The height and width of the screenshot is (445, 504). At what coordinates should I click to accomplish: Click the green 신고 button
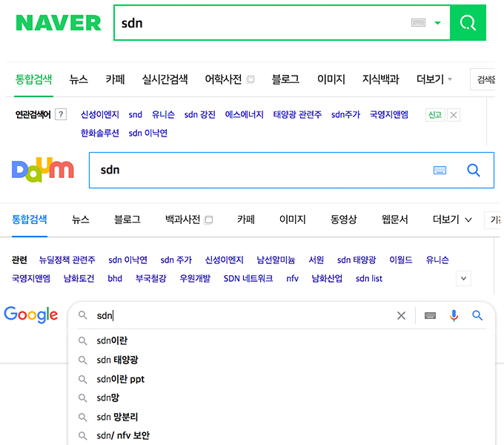point(435,115)
